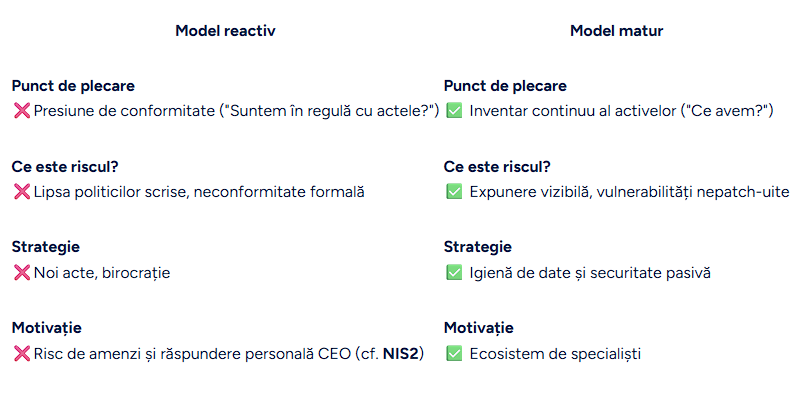Click green checkmark beside "Igienă de date"
799x410 pixels.
pyautogui.click(x=454, y=272)
